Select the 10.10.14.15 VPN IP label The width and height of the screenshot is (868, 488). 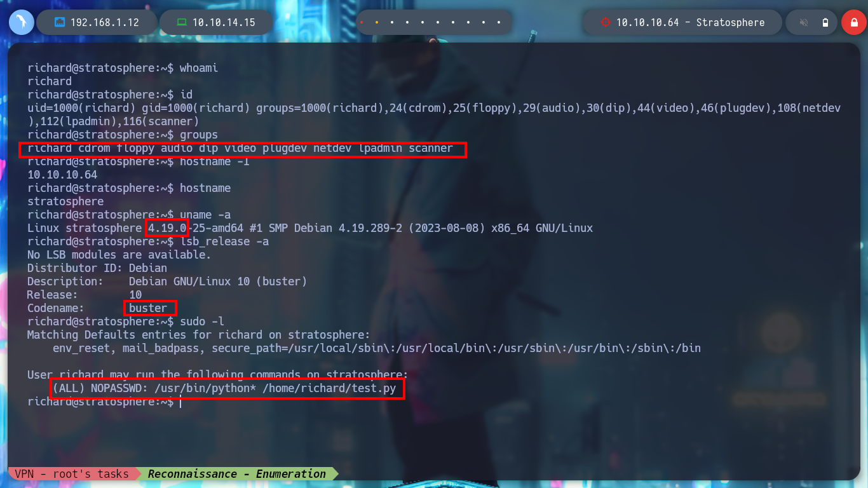coord(224,22)
